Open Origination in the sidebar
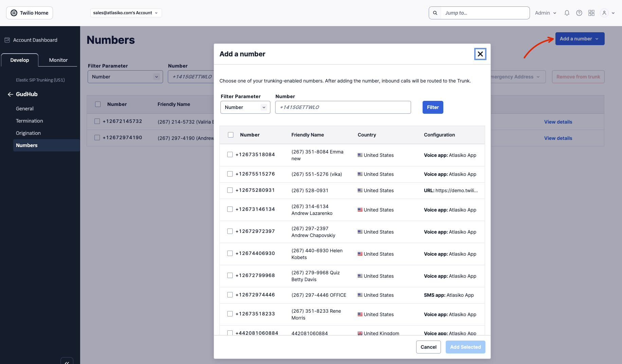This screenshot has height=364, width=622. pos(28,133)
